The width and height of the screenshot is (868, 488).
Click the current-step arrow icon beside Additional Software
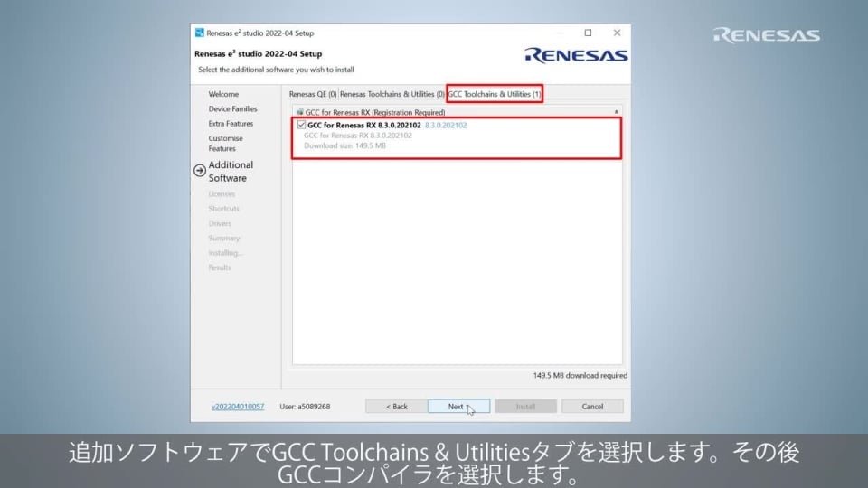[200, 171]
